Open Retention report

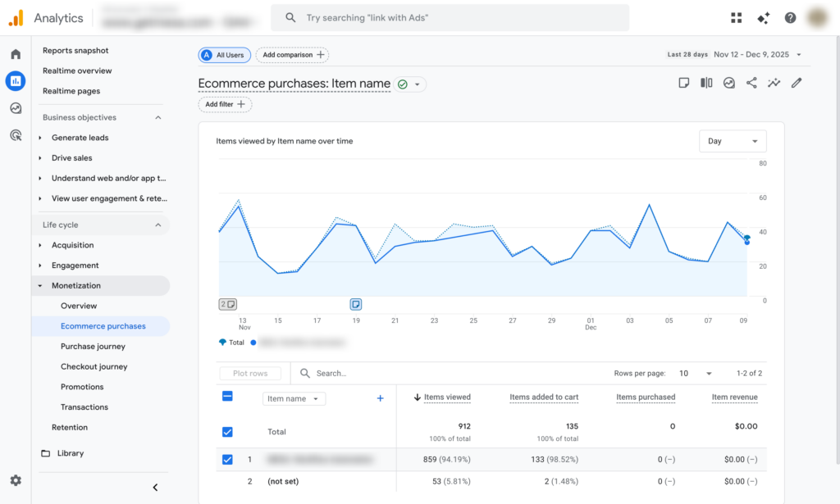point(70,428)
